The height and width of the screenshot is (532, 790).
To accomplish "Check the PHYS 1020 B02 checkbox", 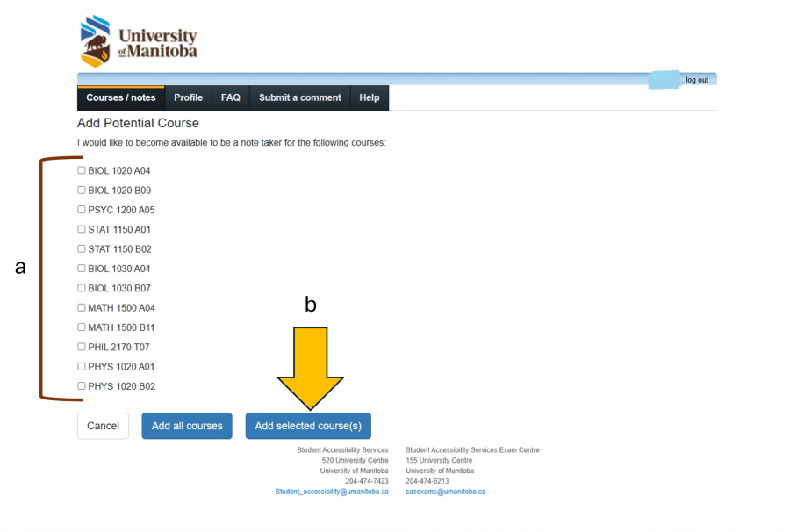I will pos(81,385).
